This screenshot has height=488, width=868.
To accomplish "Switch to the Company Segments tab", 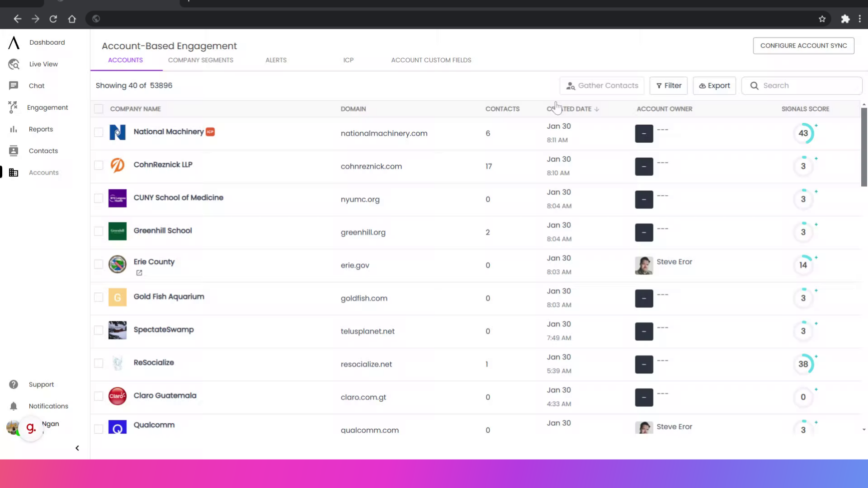I will pos(200,60).
